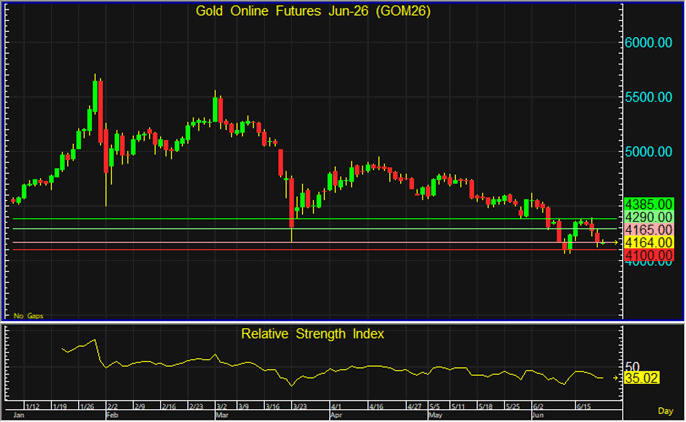The image size is (686, 422).
Task: Click the yellow arrow beside the 35.02 tag
Action: click(616, 378)
